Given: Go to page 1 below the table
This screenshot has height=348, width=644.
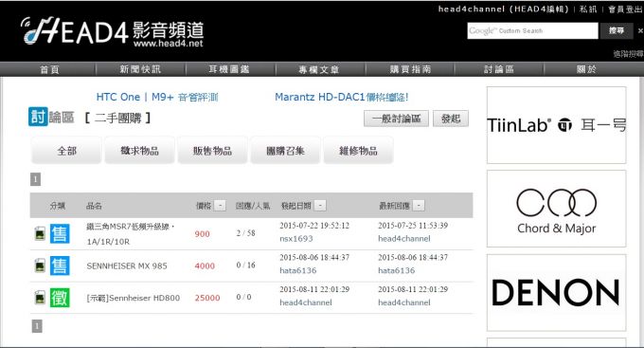Looking at the screenshot, I should click(37, 326).
